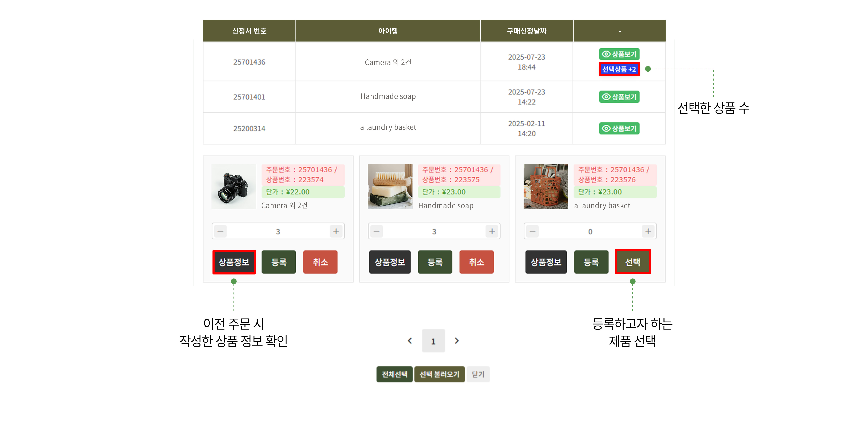Click the laundry basket product thumbnail
The image size is (868, 427).
[x=545, y=187]
